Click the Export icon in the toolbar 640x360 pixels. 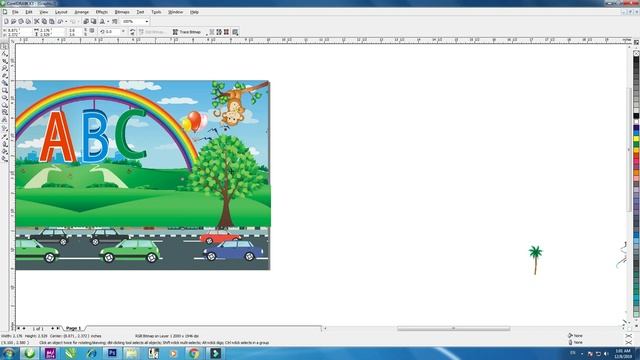click(93, 21)
